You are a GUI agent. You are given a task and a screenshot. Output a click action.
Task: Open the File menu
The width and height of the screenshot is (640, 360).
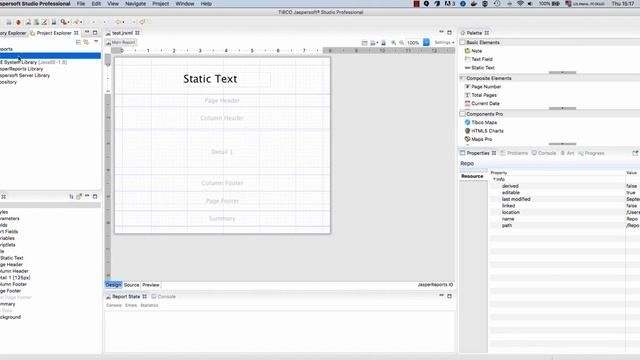point(81,4)
